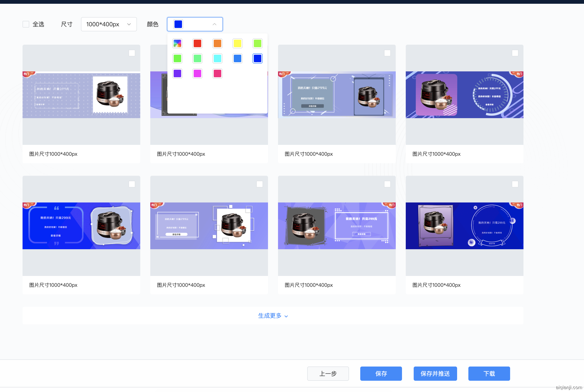The height and width of the screenshot is (392, 584).
Task: Pick the cyan color swatch
Action: click(x=217, y=58)
